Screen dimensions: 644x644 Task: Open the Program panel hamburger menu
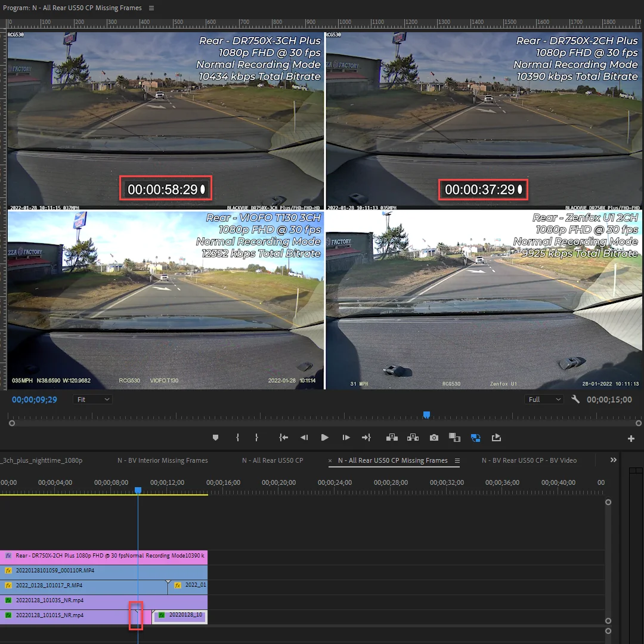pyautogui.click(x=151, y=8)
